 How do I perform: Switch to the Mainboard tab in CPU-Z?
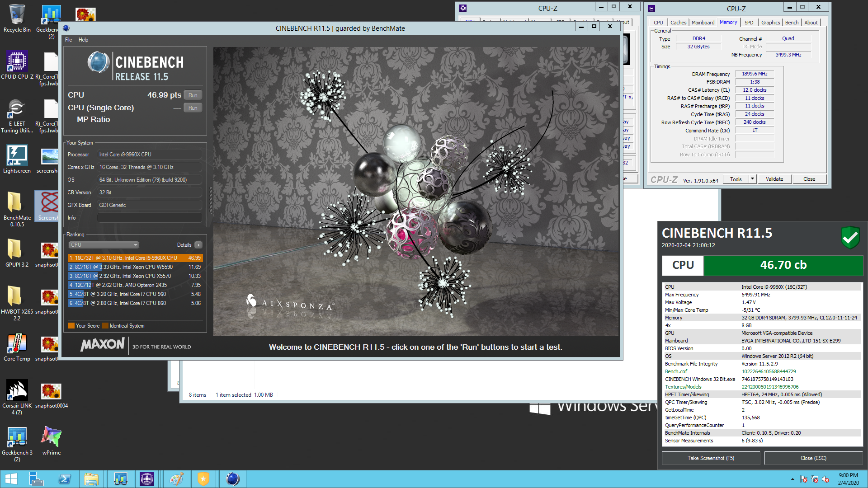703,23
